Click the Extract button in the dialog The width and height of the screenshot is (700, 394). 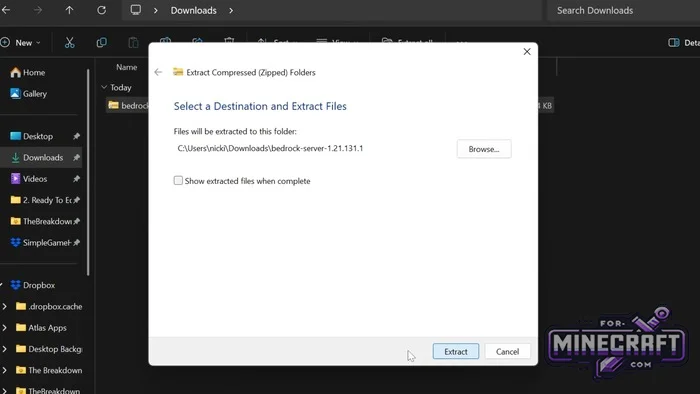tap(455, 352)
